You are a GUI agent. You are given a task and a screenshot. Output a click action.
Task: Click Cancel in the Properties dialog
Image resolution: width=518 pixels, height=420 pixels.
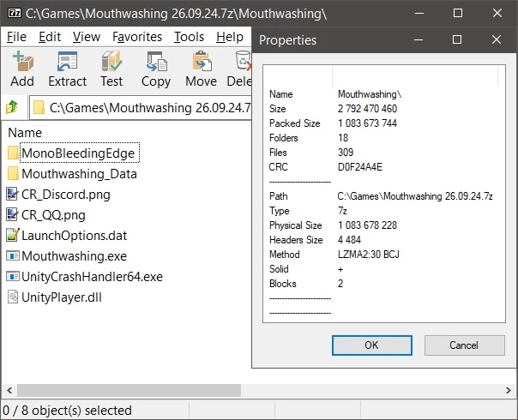pos(463,345)
